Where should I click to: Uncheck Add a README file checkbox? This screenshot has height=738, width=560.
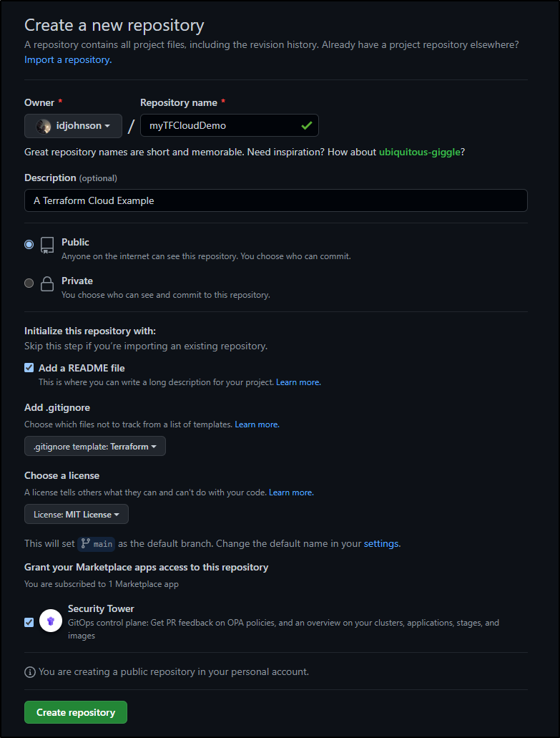pyautogui.click(x=29, y=368)
